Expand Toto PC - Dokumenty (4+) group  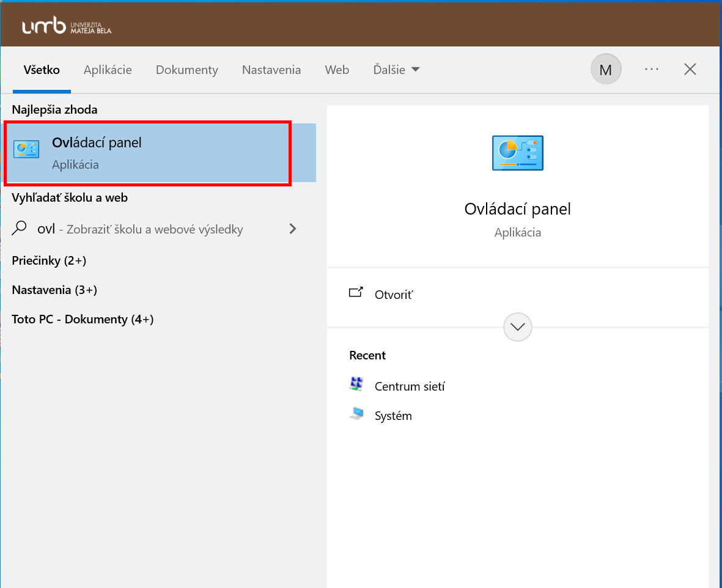pos(83,319)
